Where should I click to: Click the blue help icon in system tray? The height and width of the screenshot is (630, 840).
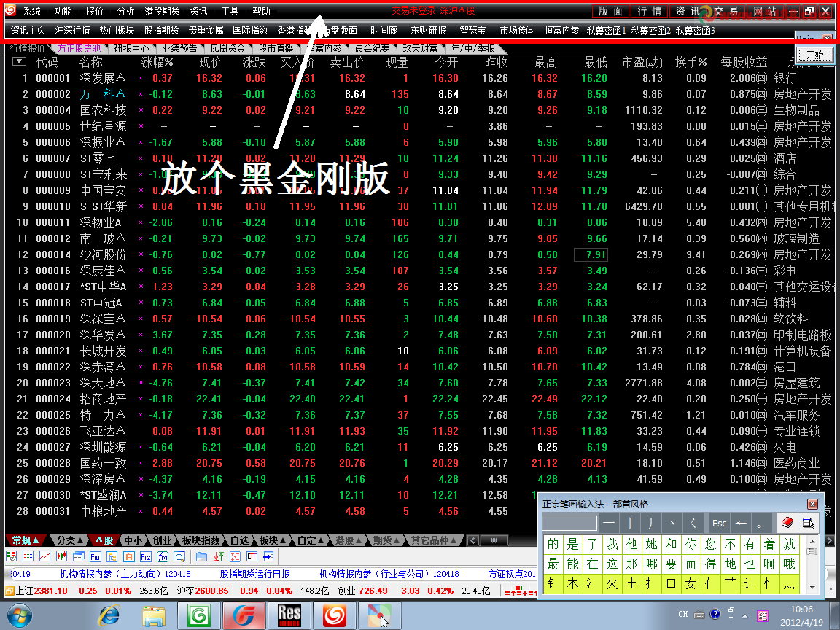(715, 615)
